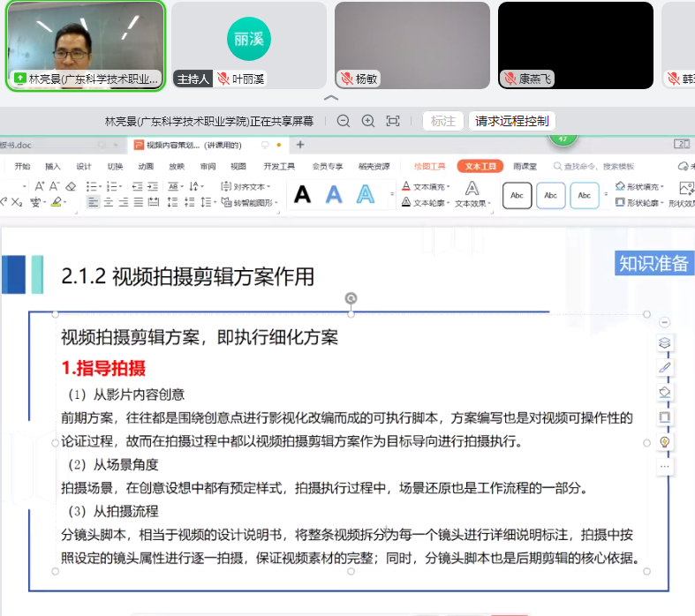Zoom out the shared screen view
The height and width of the screenshot is (616, 695).
coord(343,121)
